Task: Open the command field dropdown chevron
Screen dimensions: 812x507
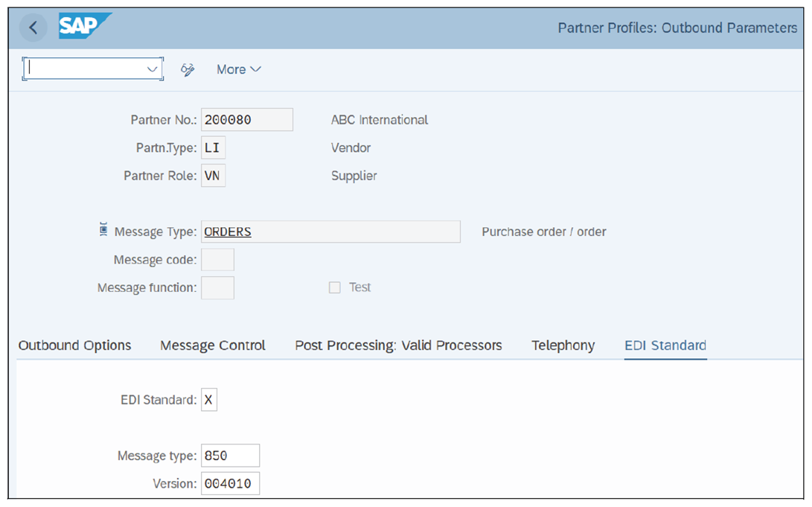Action: pos(152,68)
